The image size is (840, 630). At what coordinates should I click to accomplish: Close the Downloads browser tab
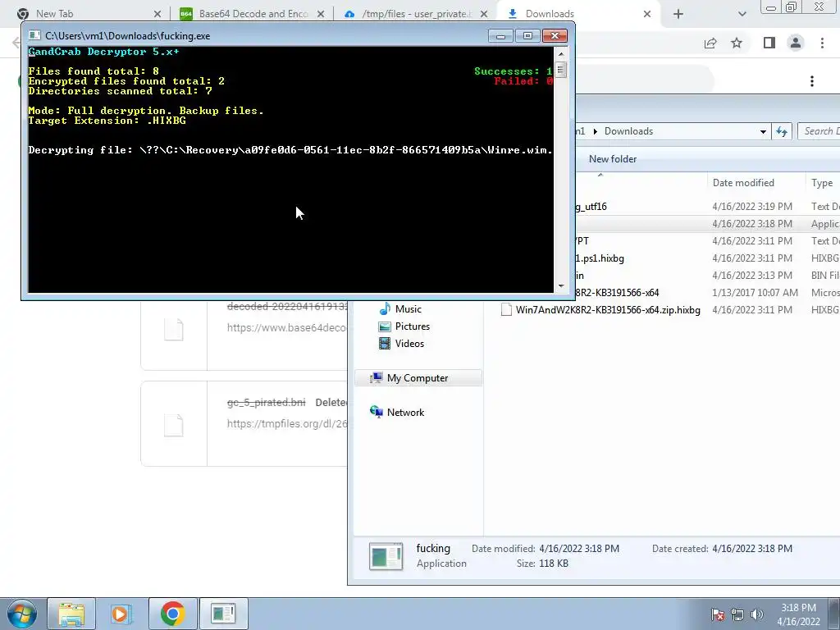click(647, 14)
